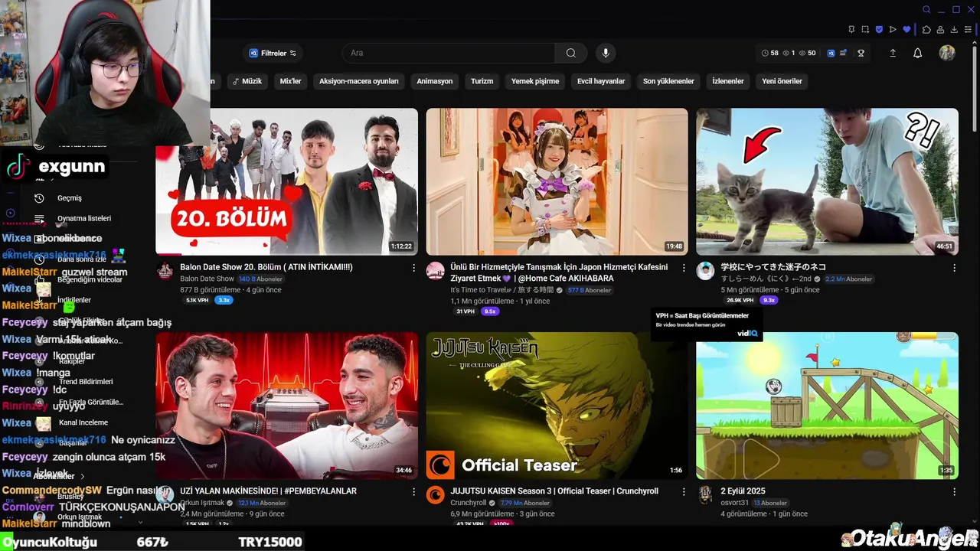Open the Filtreler filter dropdown
The width and height of the screenshot is (980, 551).
273,53
